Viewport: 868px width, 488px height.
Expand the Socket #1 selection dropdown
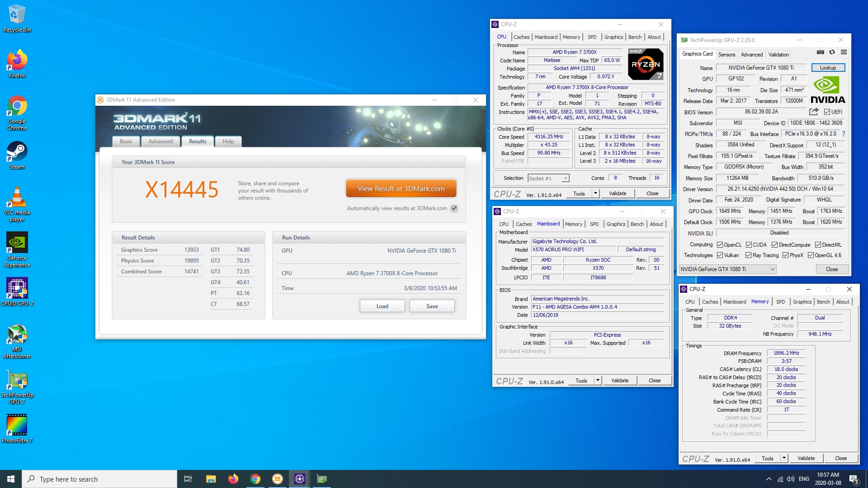(565, 178)
